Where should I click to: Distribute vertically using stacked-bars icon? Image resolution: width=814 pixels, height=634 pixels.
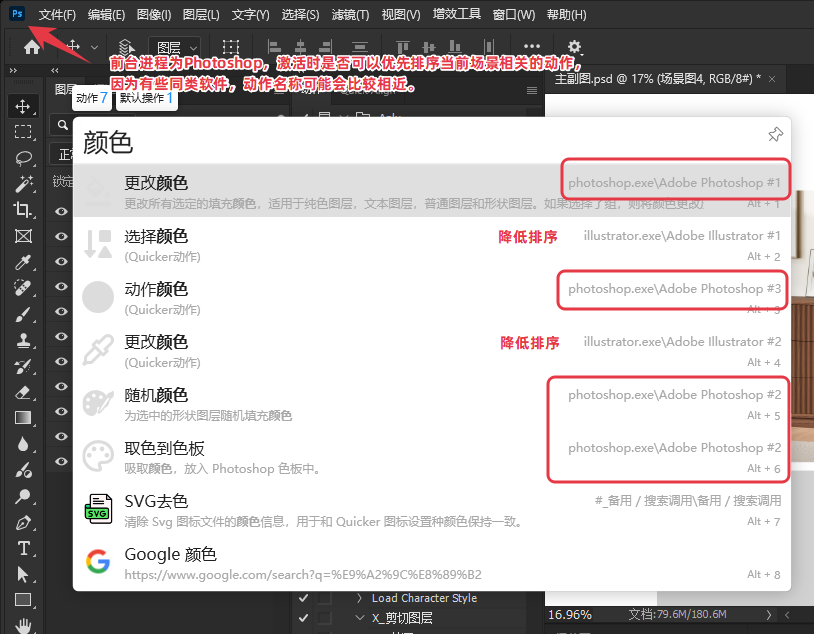tap(359, 47)
